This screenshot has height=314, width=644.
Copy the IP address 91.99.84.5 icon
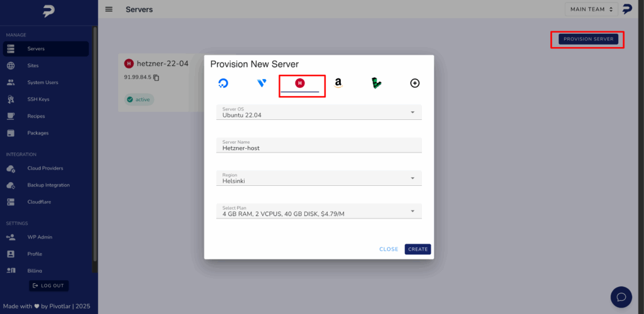tap(157, 77)
